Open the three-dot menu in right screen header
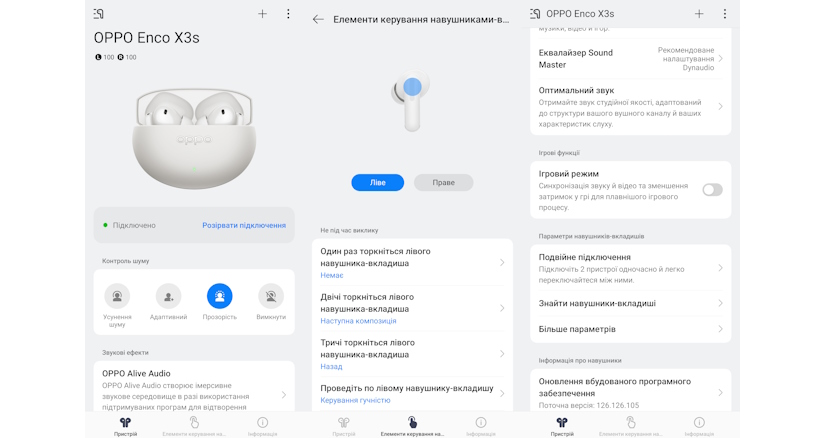Screen dimensions: 825x438 click(x=725, y=14)
